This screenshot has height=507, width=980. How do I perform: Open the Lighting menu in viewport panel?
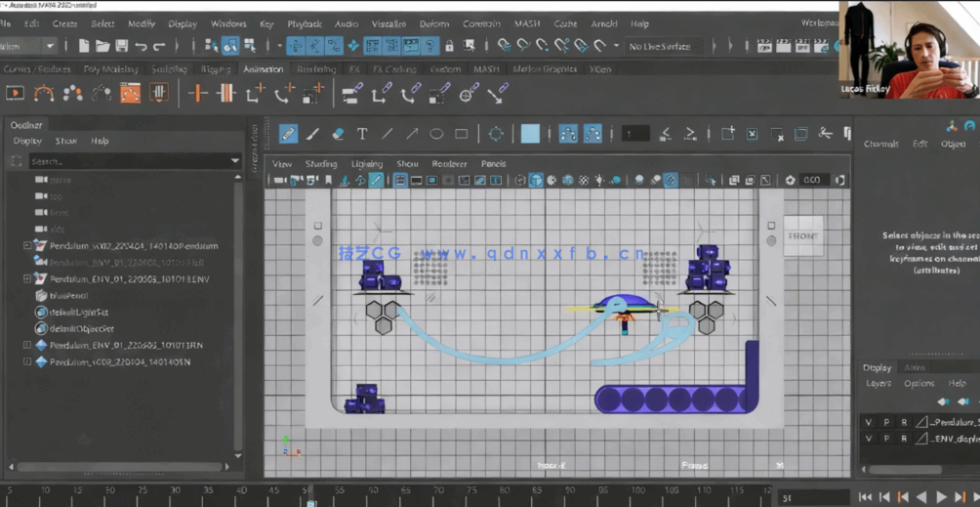pos(367,164)
